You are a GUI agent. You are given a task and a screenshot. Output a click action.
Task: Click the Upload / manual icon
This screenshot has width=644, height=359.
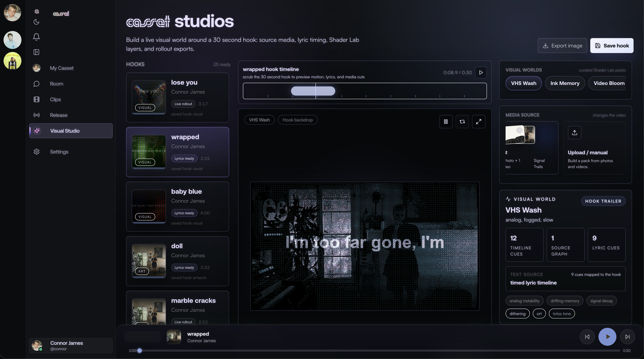pos(574,133)
